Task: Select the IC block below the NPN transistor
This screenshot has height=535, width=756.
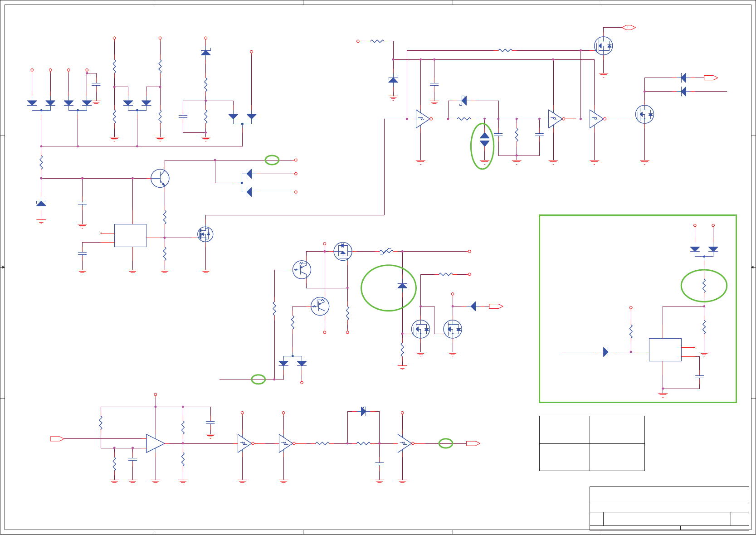Action: (130, 235)
